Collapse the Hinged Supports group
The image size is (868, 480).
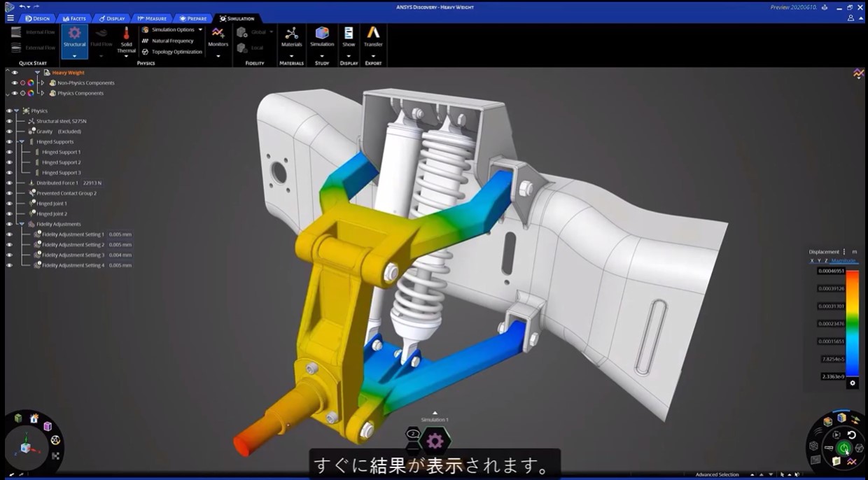tap(22, 141)
